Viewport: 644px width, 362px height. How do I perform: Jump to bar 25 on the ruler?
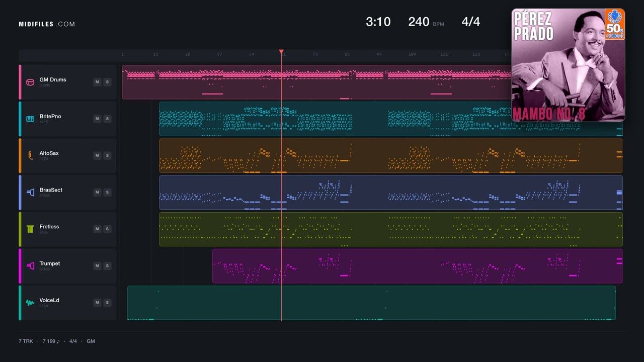pos(188,54)
